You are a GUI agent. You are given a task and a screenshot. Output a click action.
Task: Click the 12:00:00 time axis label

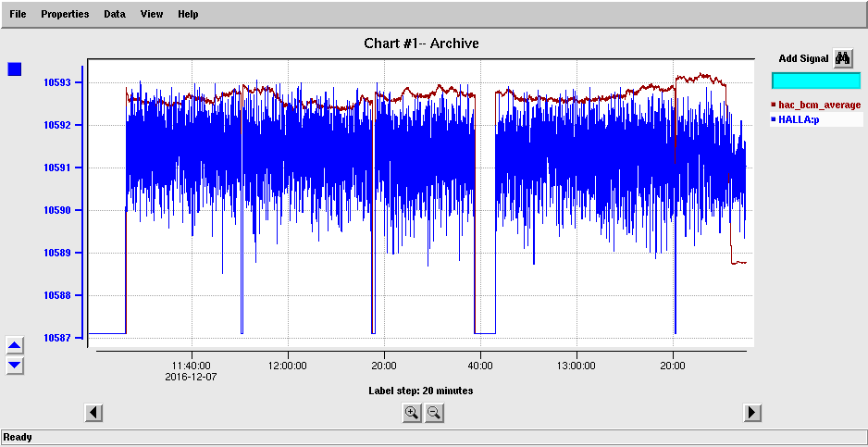point(288,366)
